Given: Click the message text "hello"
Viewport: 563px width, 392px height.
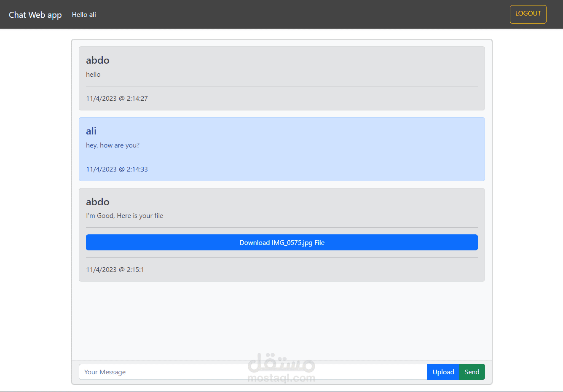Looking at the screenshot, I should tap(93, 74).
